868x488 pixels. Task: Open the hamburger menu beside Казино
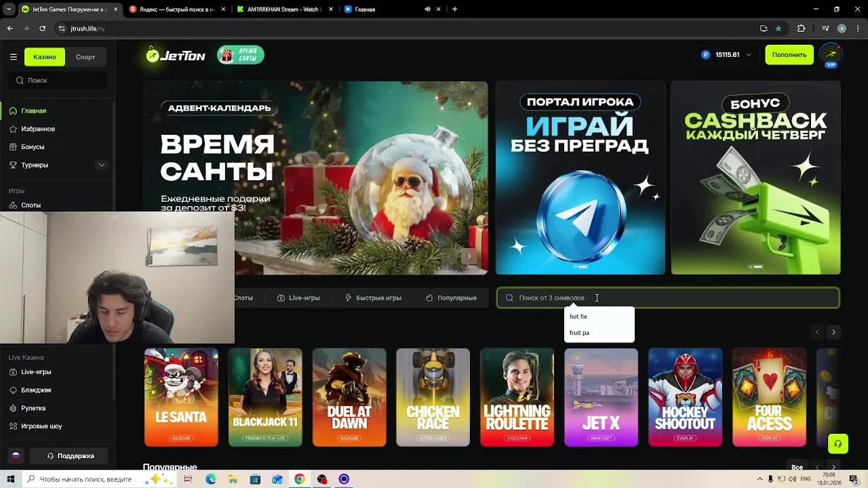pyautogui.click(x=13, y=57)
